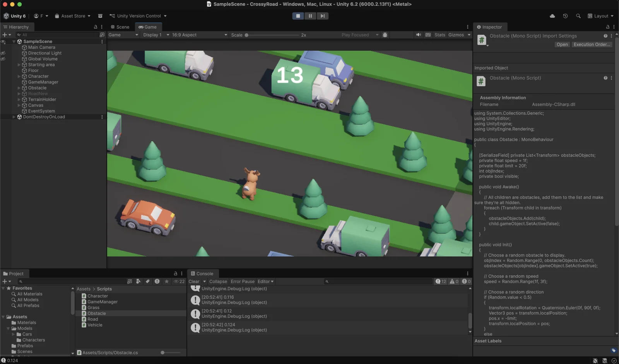Image resolution: width=619 pixels, height=364 pixels.
Task: Click Clear in the Console
Action: click(194, 282)
